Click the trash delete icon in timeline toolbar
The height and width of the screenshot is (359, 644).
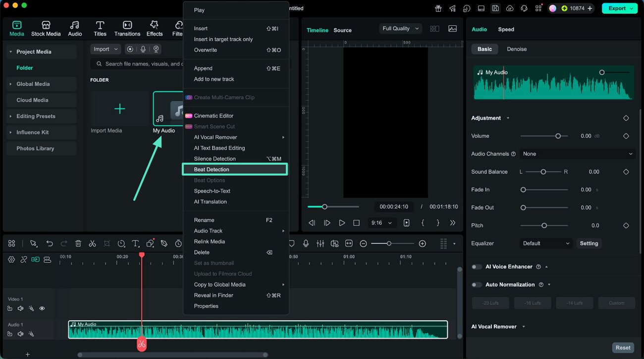[78, 243]
